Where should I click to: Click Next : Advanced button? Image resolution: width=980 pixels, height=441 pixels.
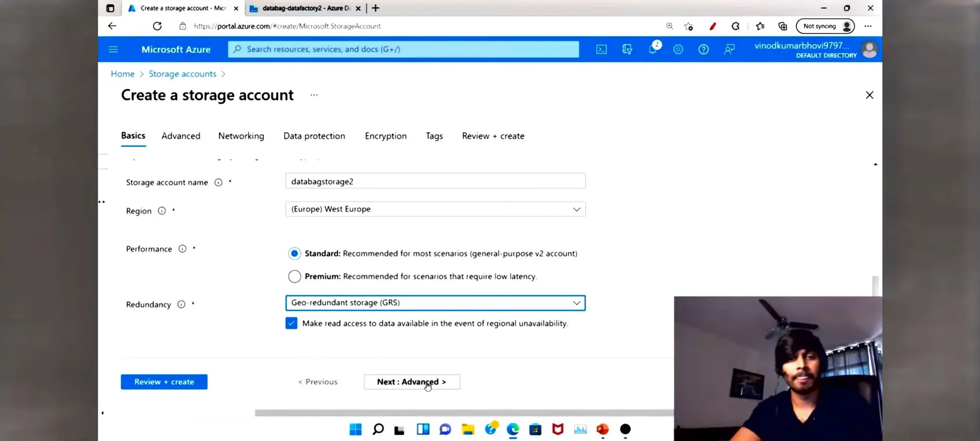coord(412,382)
